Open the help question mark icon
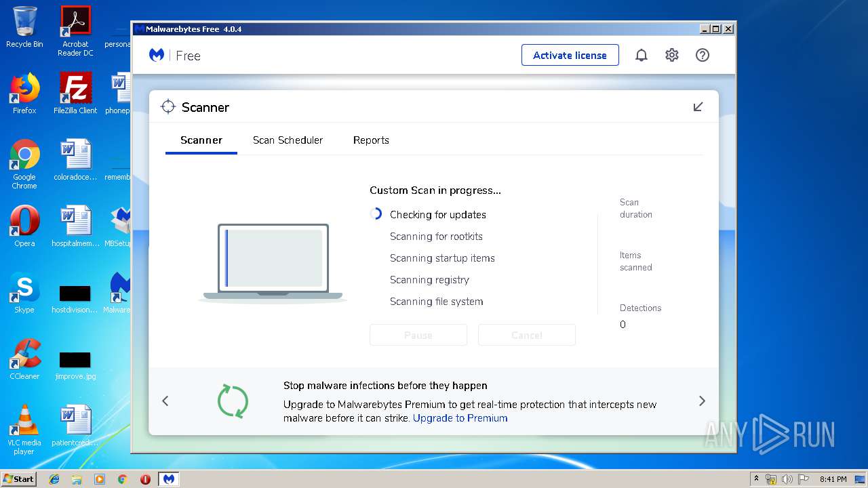The height and width of the screenshot is (488, 868). (703, 56)
